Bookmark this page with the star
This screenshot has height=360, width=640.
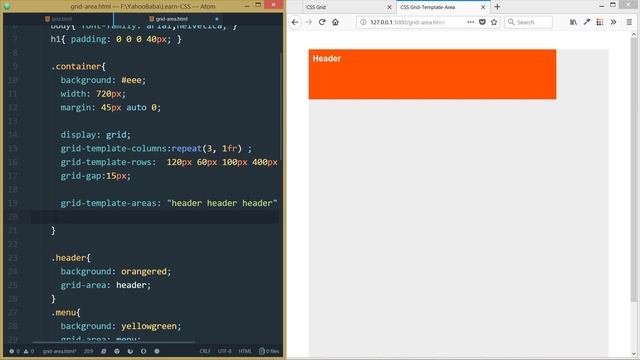click(494, 22)
